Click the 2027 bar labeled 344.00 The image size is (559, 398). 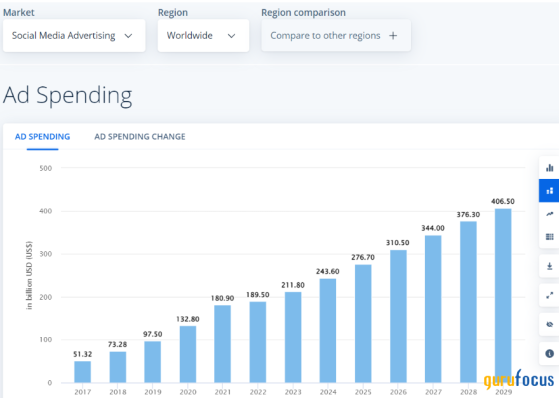pos(433,309)
